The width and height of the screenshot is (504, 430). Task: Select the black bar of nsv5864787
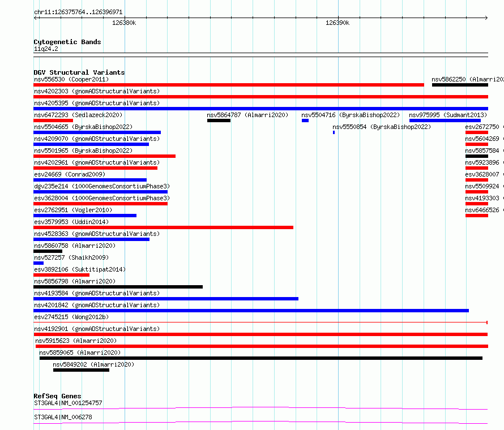(x=219, y=121)
